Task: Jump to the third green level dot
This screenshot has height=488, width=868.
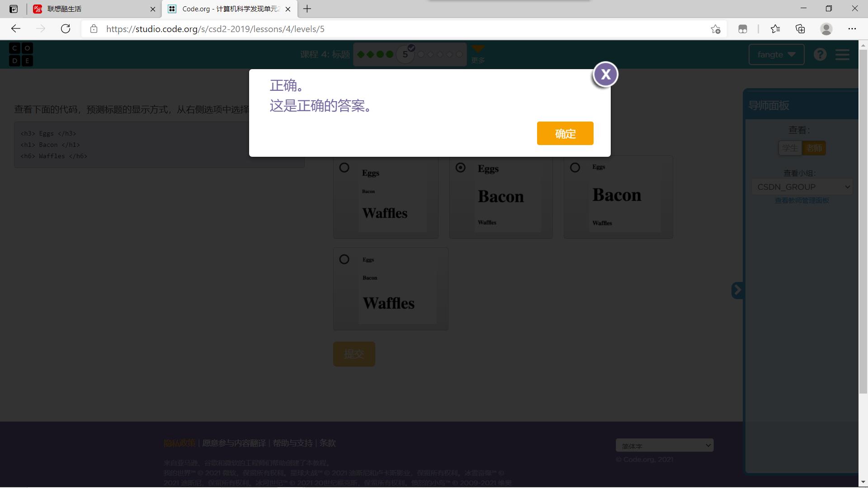Action: pos(380,54)
